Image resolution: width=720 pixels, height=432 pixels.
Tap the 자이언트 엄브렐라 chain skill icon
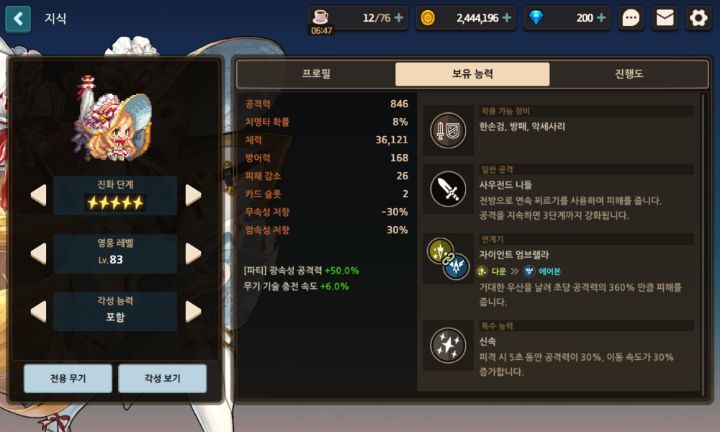click(448, 259)
